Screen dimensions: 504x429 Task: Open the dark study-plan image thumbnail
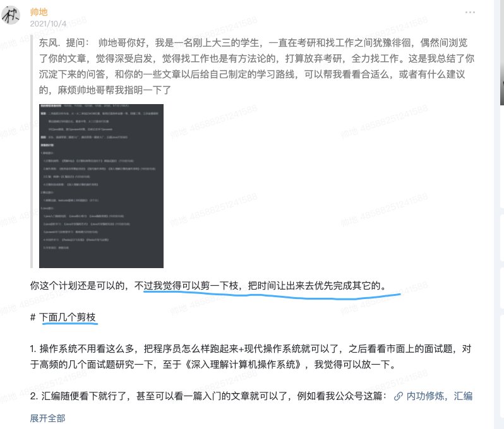101,186
